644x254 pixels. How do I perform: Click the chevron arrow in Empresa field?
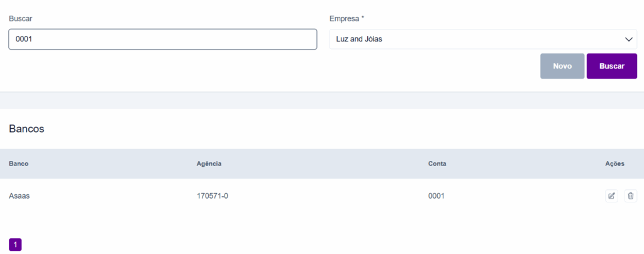[x=628, y=39]
